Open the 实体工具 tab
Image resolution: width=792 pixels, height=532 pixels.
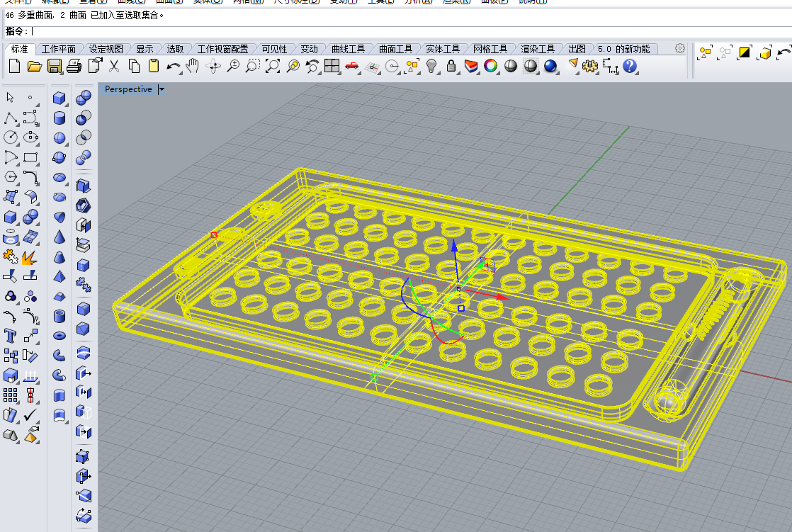coord(443,49)
